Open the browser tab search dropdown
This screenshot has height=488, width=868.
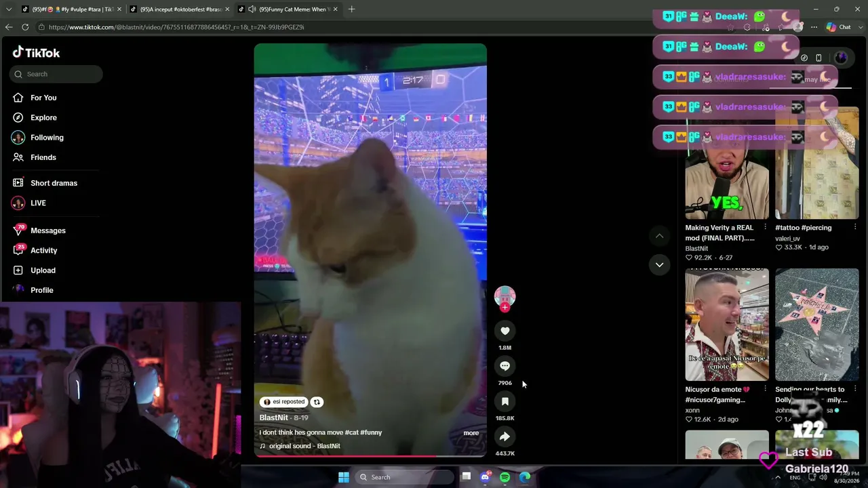click(9, 9)
